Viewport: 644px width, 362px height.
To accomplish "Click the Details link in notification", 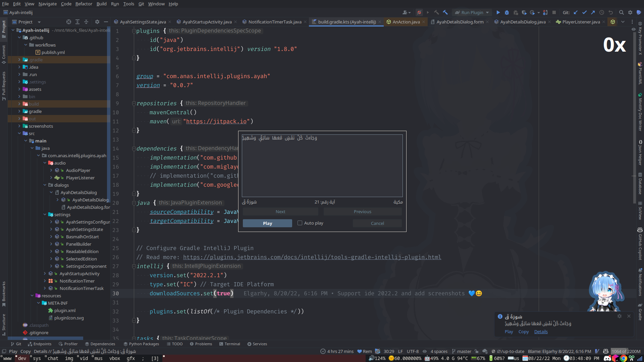I will (x=541, y=331).
